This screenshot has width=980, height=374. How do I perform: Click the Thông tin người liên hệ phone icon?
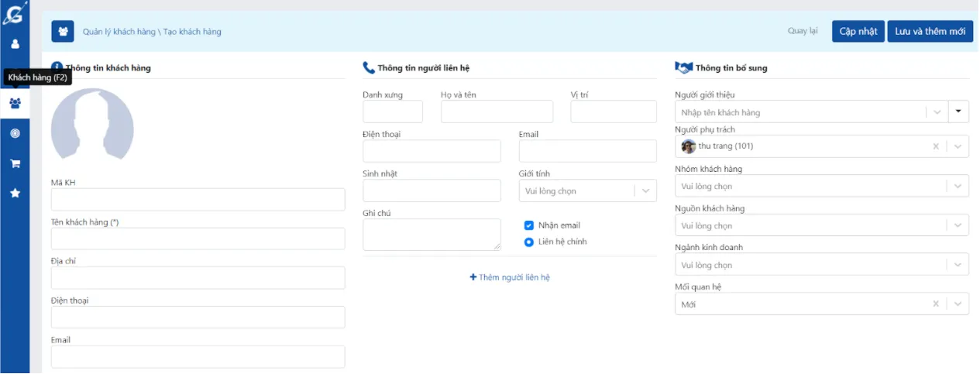[x=369, y=68]
